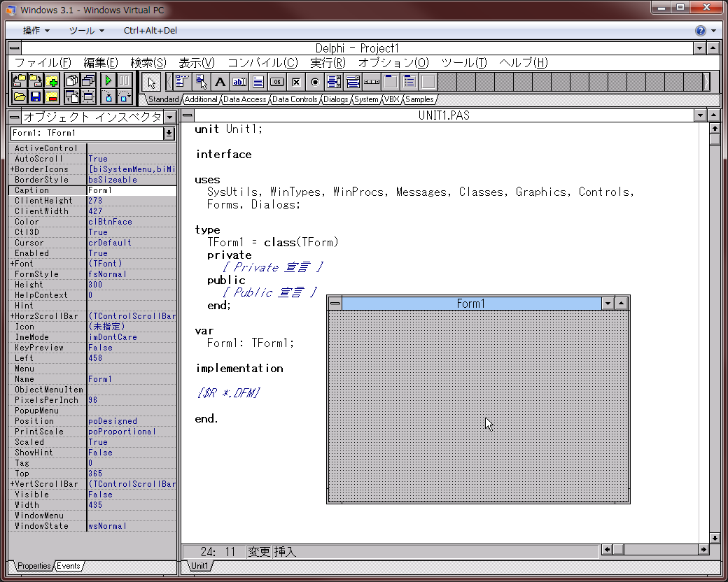Select the ScrollBar component in palette
This screenshot has width=728, height=582.
click(372, 82)
